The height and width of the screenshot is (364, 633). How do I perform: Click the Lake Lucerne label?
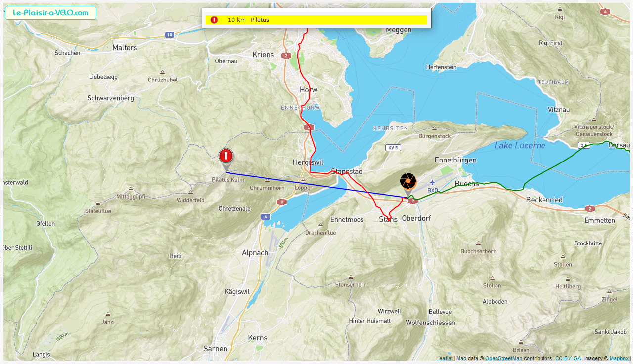point(520,145)
